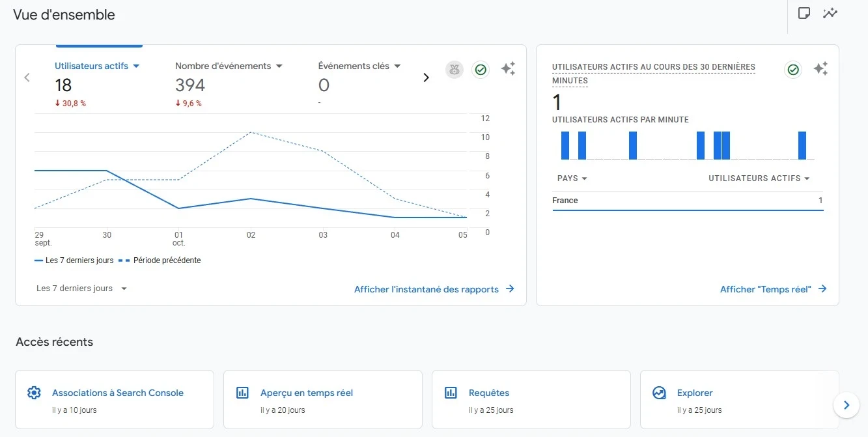Click the benchmarking medal icon on the overview card

(x=454, y=70)
